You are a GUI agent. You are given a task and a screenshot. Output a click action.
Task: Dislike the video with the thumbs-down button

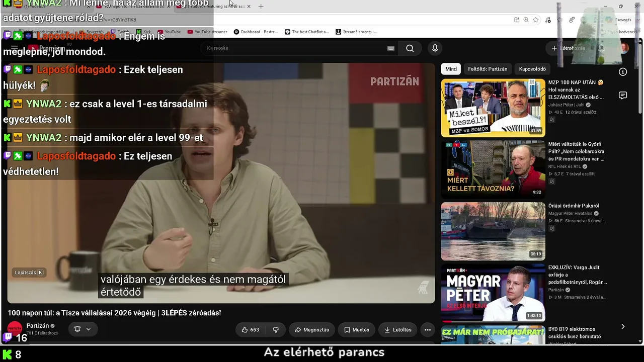[276, 330]
